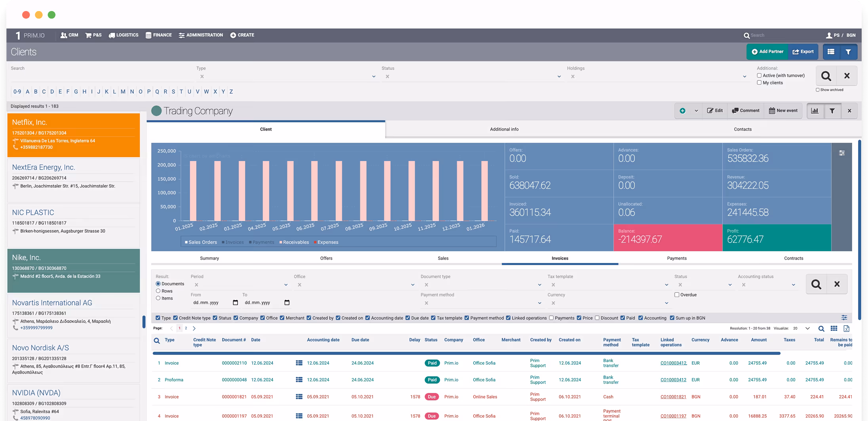This screenshot has height=421, width=868.
Task: Uncheck the Credit Note type column checkbox
Action: coord(175,318)
